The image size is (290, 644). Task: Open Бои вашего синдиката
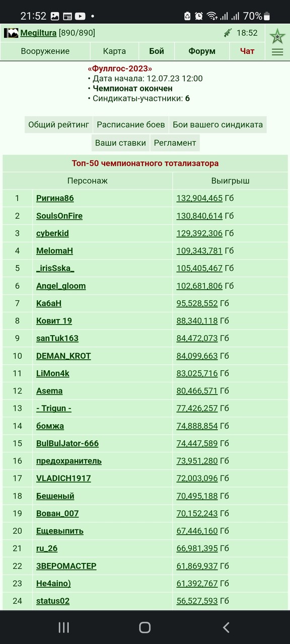coord(217,125)
